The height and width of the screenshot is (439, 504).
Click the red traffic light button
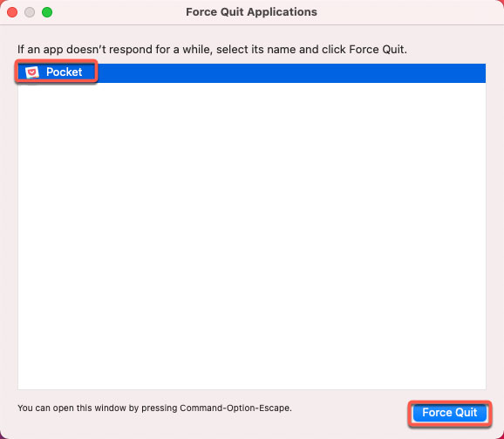[12, 12]
